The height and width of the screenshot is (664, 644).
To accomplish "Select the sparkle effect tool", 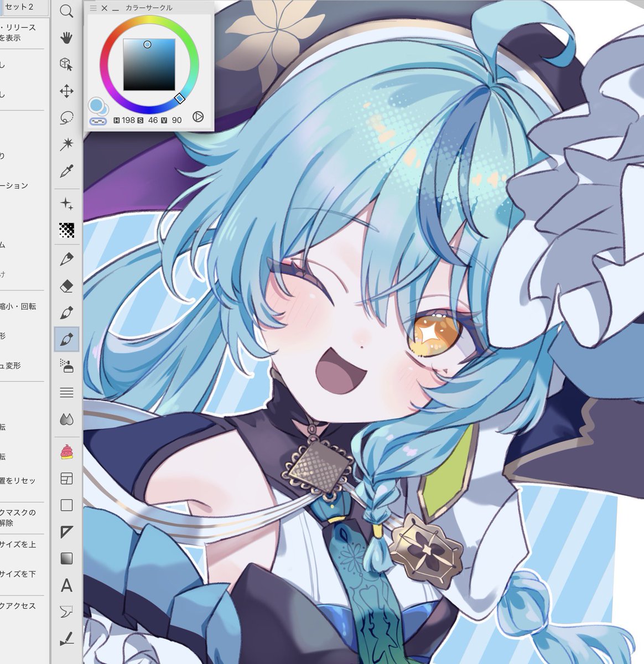I will coord(66,204).
